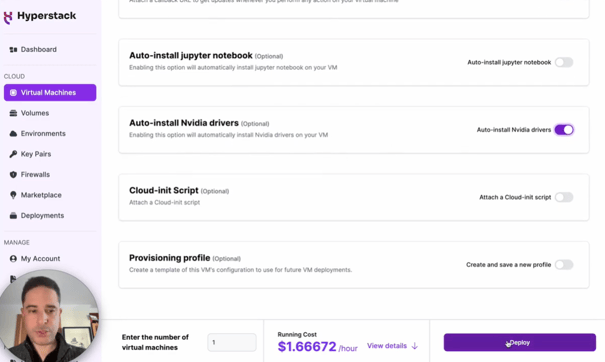This screenshot has height=362, width=605.
Task: Click the Hyperstack logo icon
Action: 8,17
